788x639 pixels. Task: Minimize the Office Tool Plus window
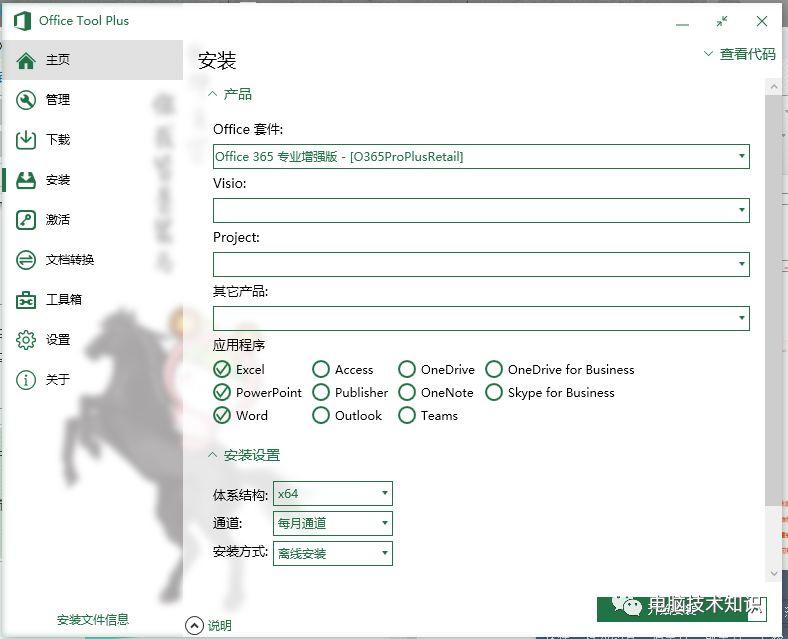pyautogui.click(x=682, y=24)
